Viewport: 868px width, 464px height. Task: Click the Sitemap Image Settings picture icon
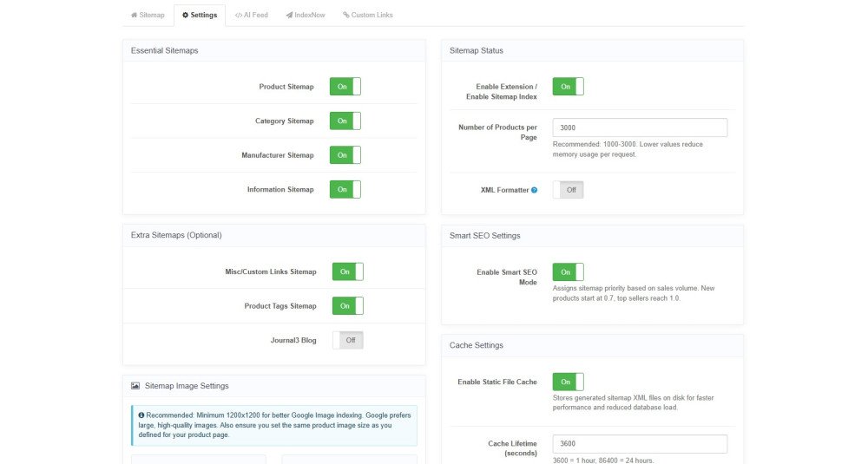tap(135, 386)
